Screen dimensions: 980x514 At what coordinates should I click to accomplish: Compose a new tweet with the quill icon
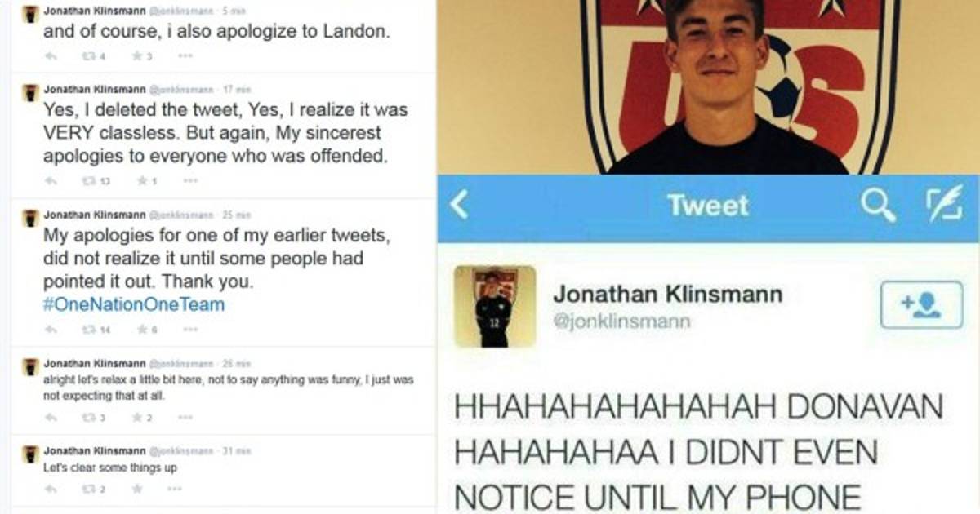pos(943,206)
